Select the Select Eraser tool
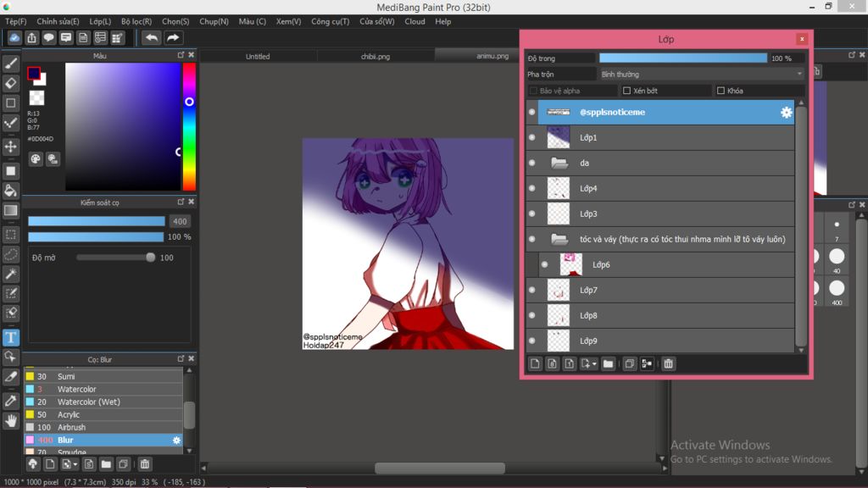This screenshot has height=488, width=868. [10, 313]
